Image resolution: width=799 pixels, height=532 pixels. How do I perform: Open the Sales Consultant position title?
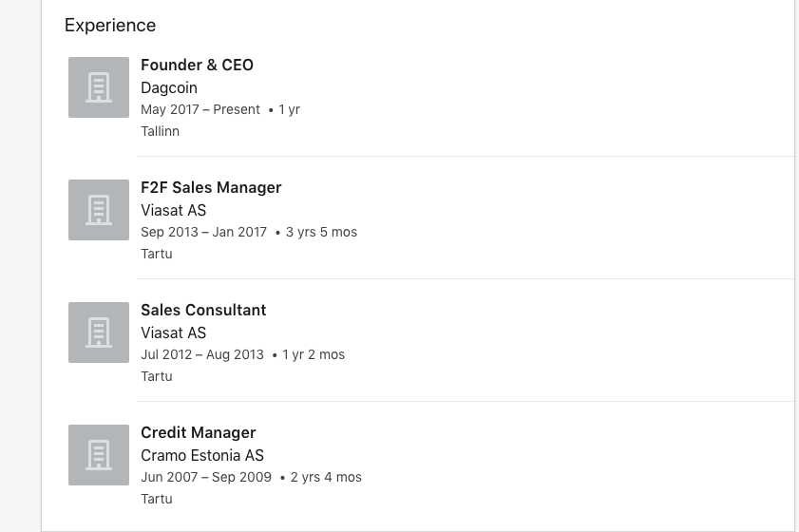[203, 311]
